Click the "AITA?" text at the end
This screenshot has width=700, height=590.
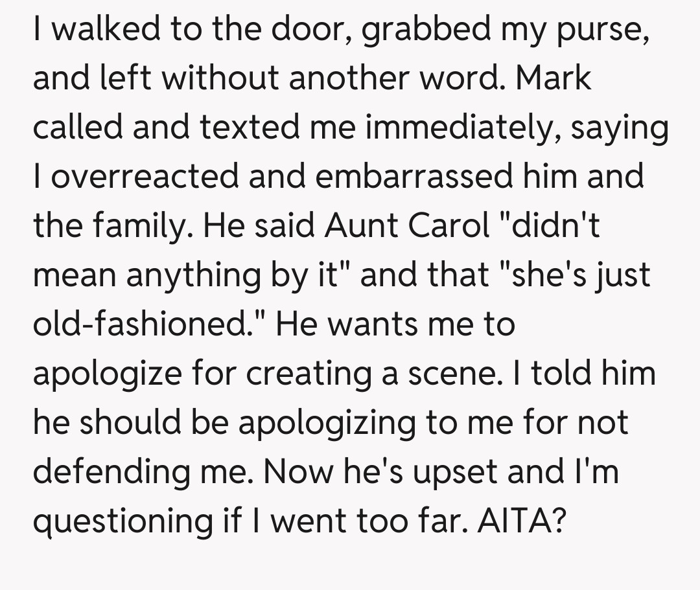(518, 519)
